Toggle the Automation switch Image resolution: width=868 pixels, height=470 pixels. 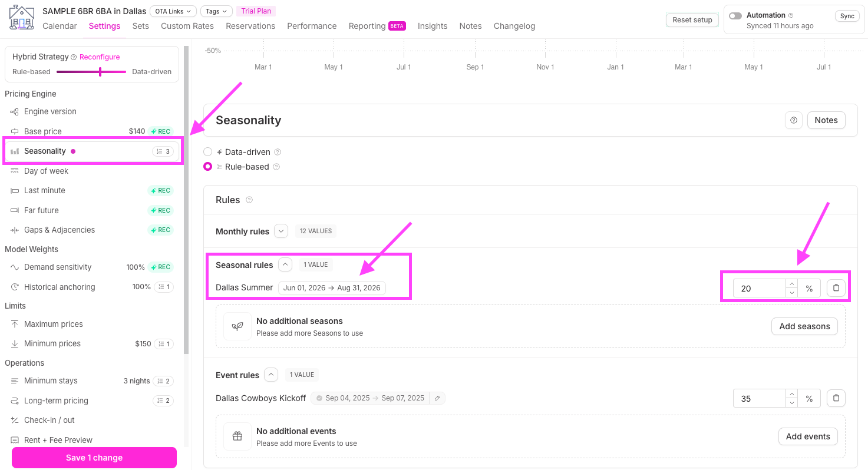pos(735,16)
